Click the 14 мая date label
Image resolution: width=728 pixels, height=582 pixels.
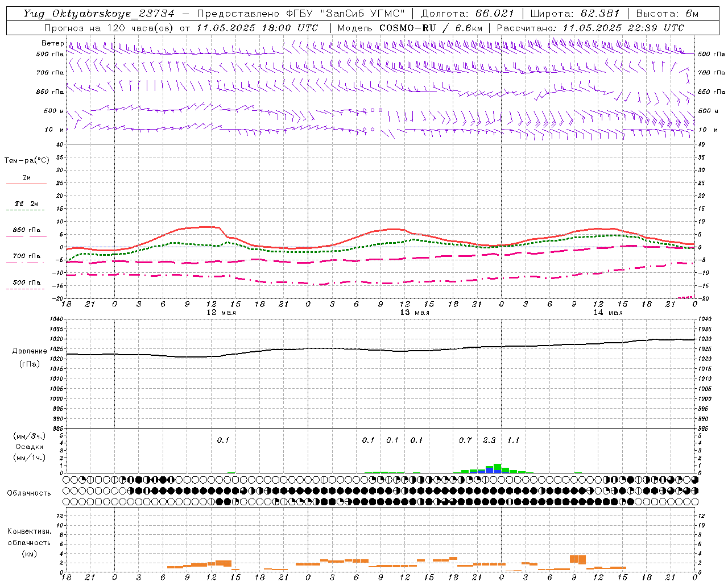click(x=608, y=313)
